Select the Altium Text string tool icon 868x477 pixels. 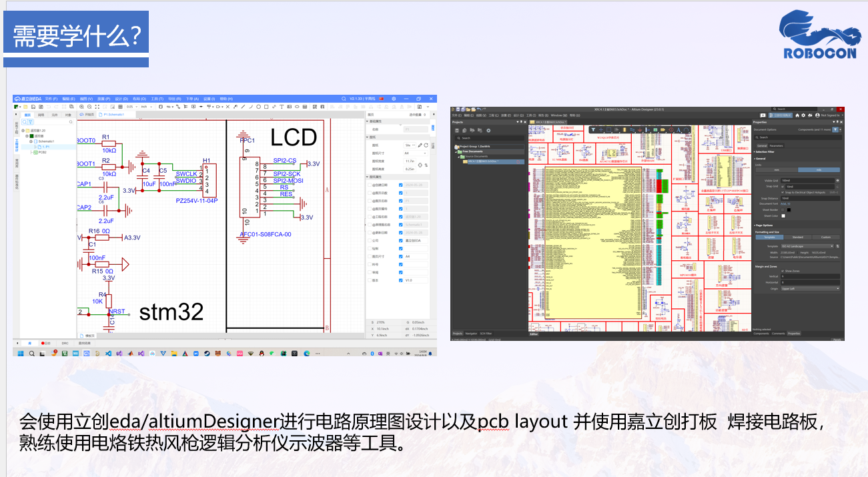tap(679, 129)
